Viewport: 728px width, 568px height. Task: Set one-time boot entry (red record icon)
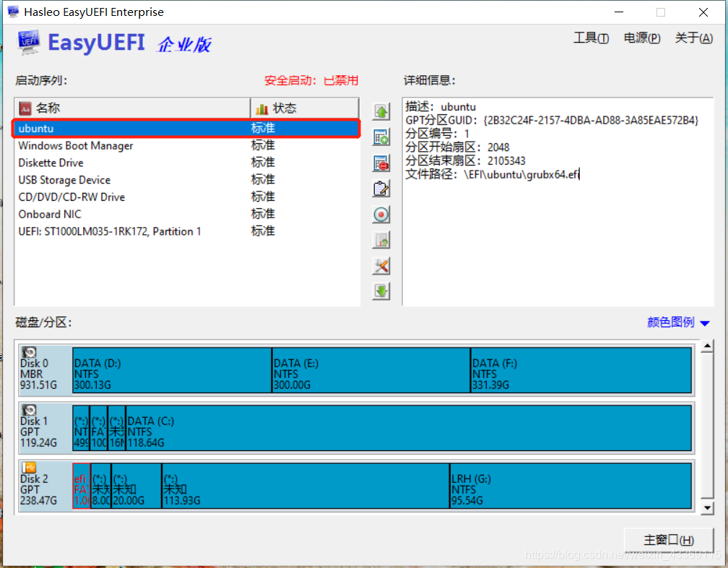(381, 215)
